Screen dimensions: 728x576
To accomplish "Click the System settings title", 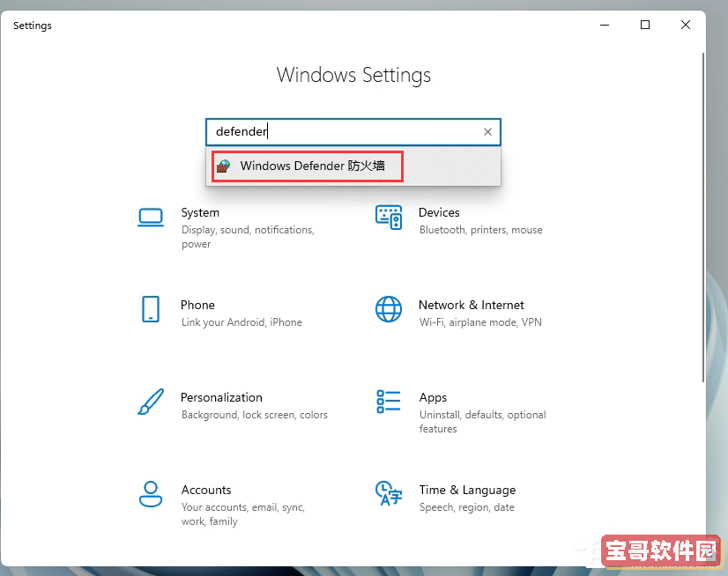I will coord(200,212).
